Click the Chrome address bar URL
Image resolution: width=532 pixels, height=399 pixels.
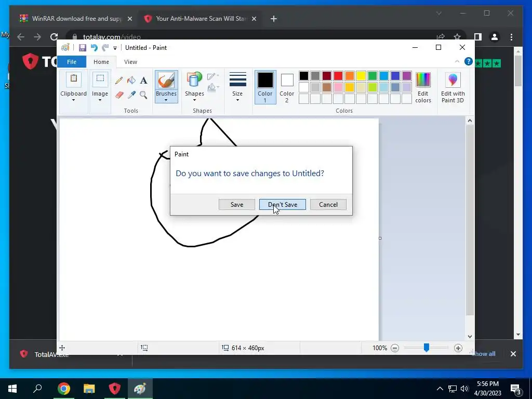[112, 37]
